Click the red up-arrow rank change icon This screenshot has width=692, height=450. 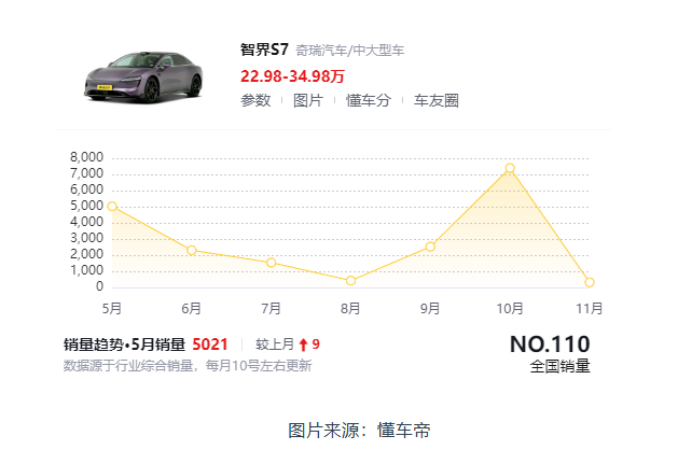[x=303, y=345]
